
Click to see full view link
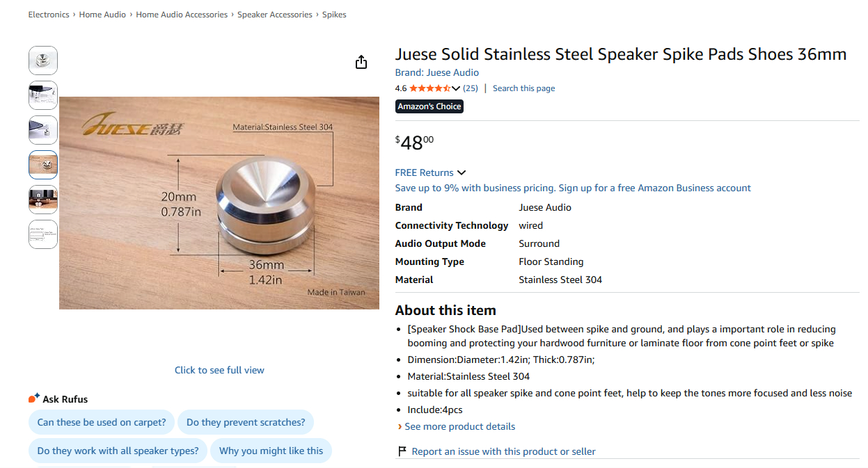click(x=219, y=370)
